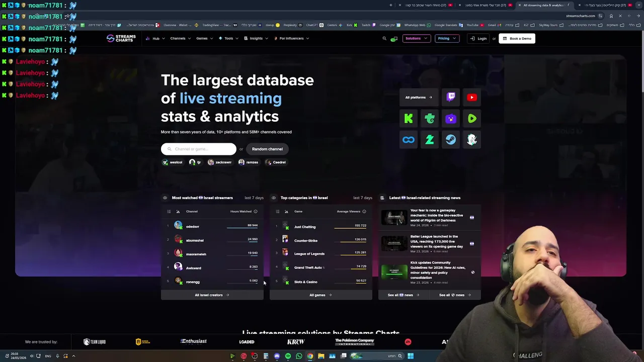Click the All platforms button

pos(419,97)
